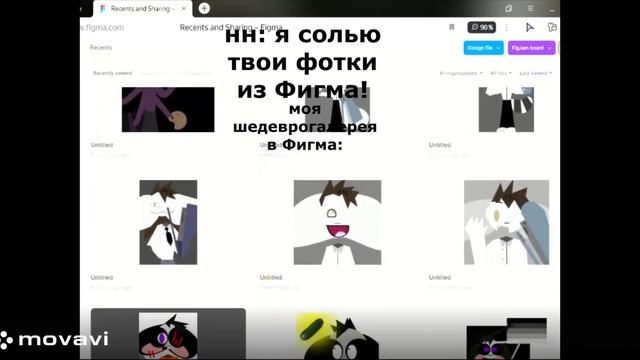Open the highlighted bottom-left red-eyed character file
The height and width of the screenshot is (360, 640).
[x=168, y=335]
